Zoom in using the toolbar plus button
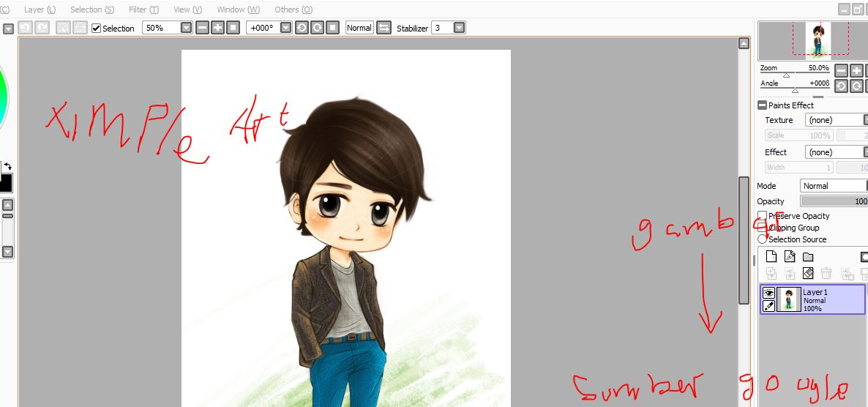The height and width of the screenshot is (407, 868). [x=217, y=28]
